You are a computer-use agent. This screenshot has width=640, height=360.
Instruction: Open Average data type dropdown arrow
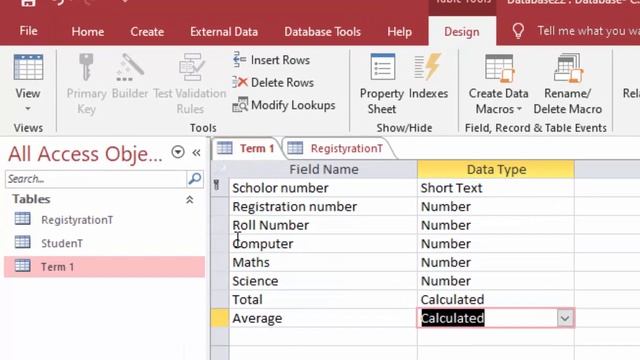point(565,318)
